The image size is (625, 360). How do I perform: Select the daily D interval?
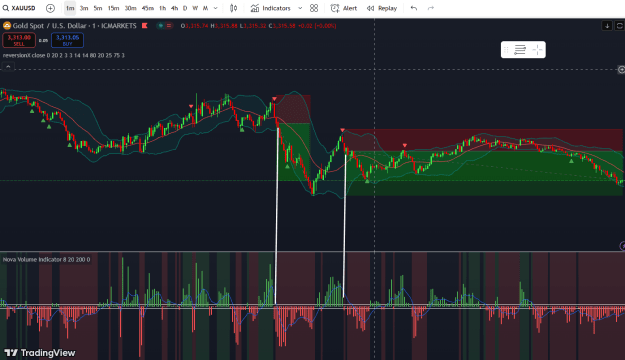pos(185,8)
